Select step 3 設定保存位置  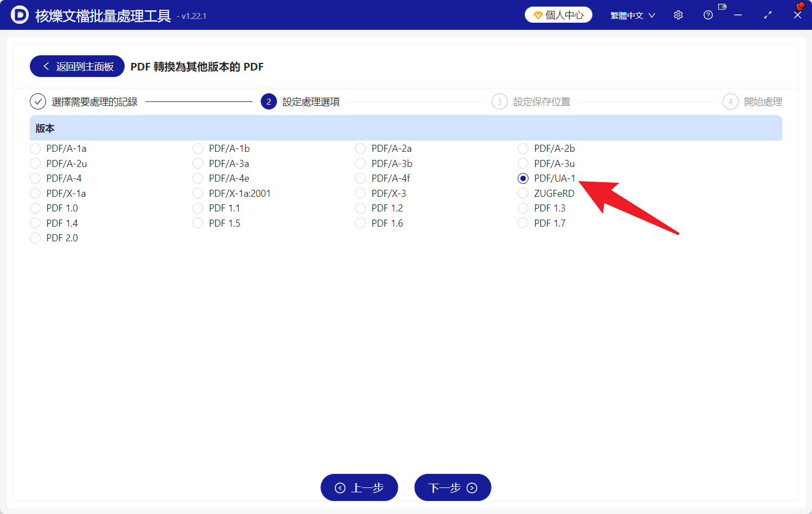point(531,101)
